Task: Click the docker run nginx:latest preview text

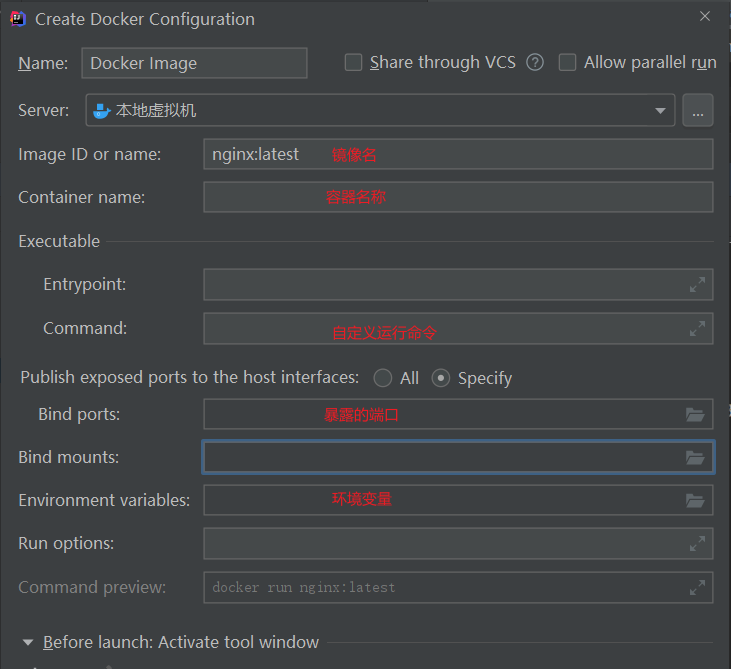Action: [x=303, y=587]
